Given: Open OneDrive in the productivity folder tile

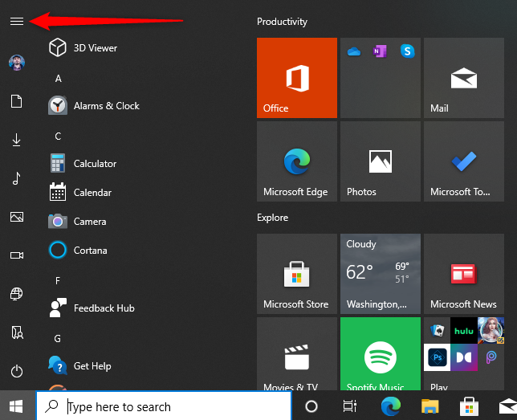Looking at the screenshot, I should point(354,51).
